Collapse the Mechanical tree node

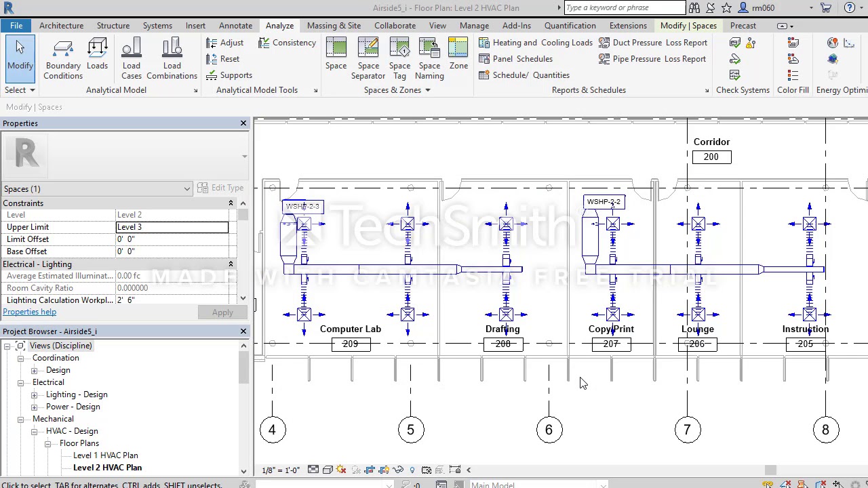(x=20, y=419)
